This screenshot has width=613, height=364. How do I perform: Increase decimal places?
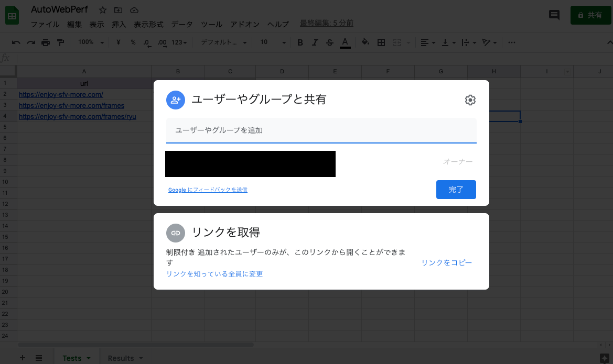point(162,42)
